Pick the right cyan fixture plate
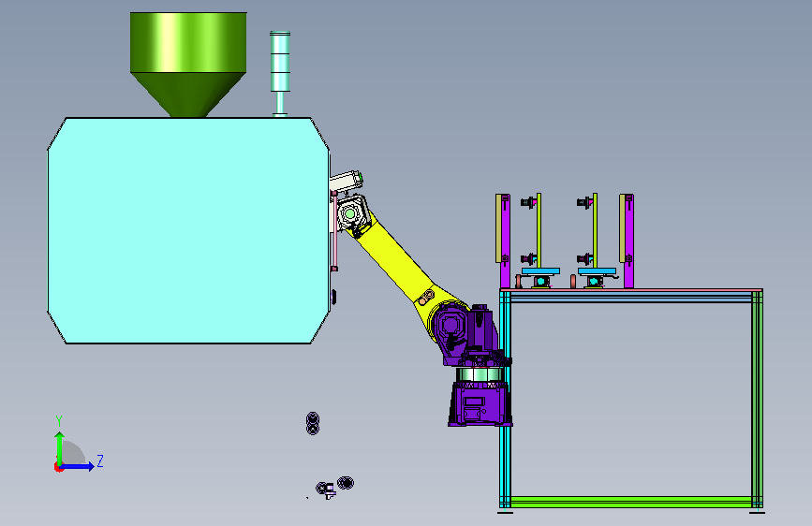 (x=598, y=270)
